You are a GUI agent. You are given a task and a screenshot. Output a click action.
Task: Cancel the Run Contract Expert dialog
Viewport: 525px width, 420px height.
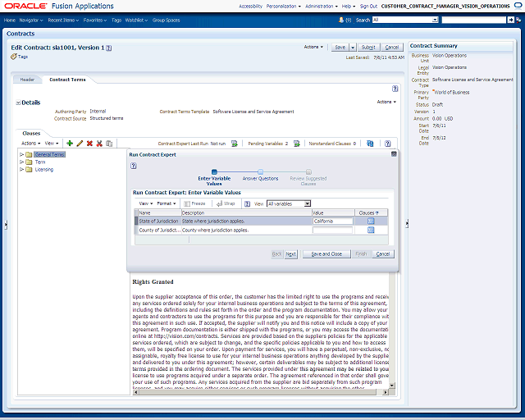[383, 254]
